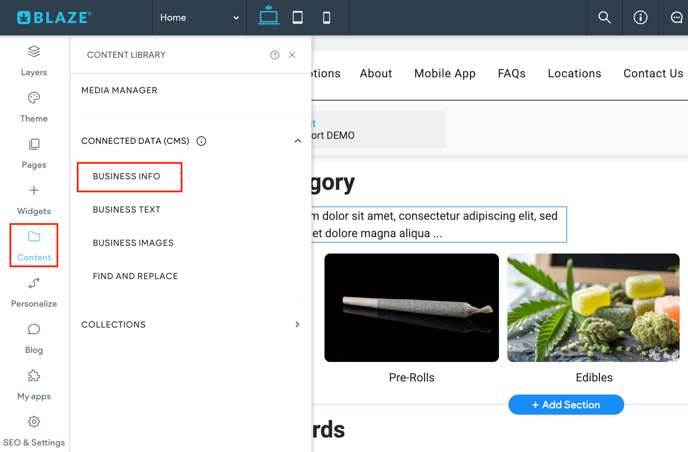Open the Pages panel
The image size is (688, 452).
pyautogui.click(x=34, y=153)
